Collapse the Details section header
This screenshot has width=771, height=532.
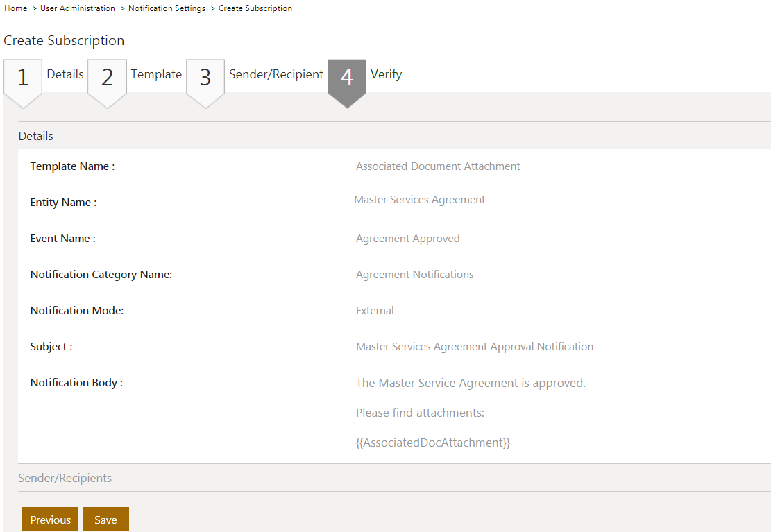[36, 136]
